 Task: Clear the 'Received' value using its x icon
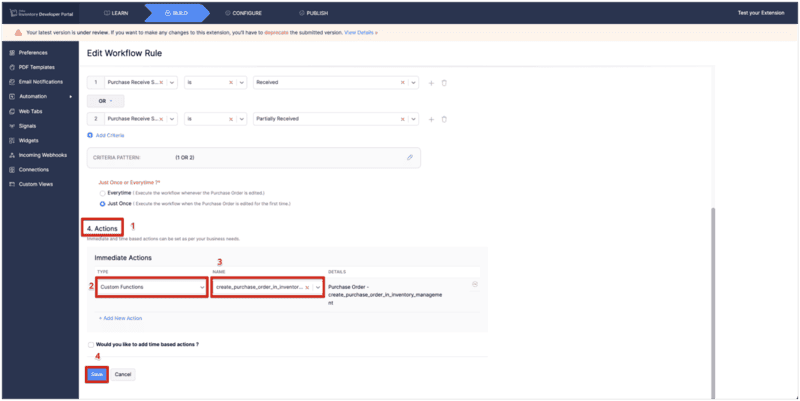pos(403,82)
